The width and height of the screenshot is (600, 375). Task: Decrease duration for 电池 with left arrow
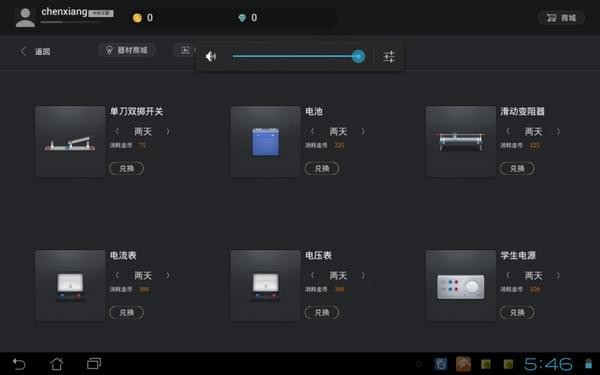[x=312, y=132]
